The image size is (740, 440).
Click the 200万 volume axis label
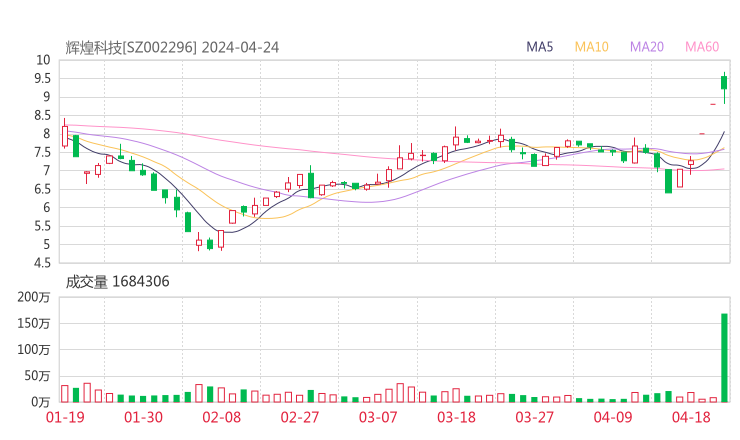pyautogui.click(x=34, y=297)
